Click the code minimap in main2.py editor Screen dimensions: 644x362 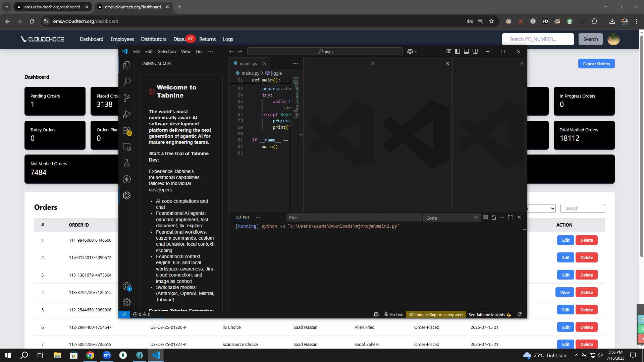(296, 97)
